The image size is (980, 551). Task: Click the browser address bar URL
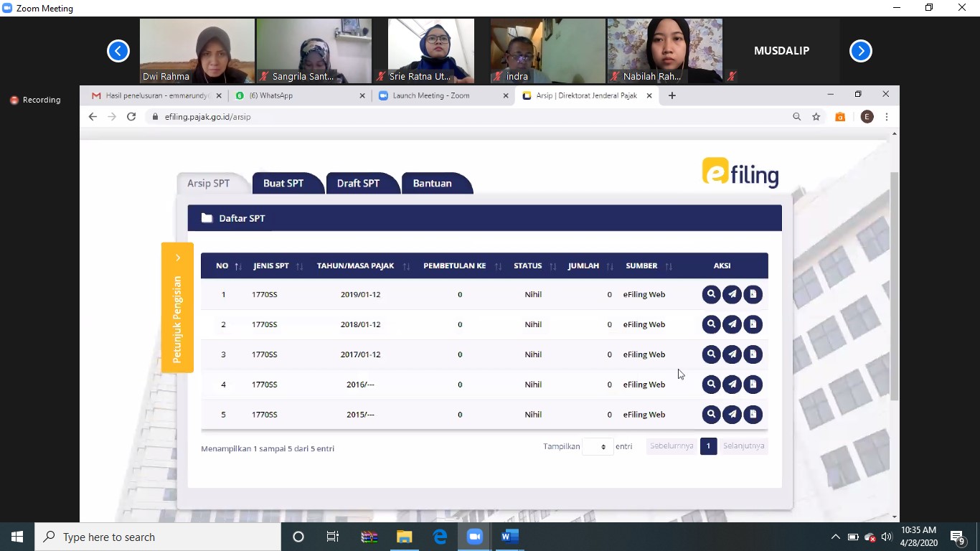tap(207, 117)
